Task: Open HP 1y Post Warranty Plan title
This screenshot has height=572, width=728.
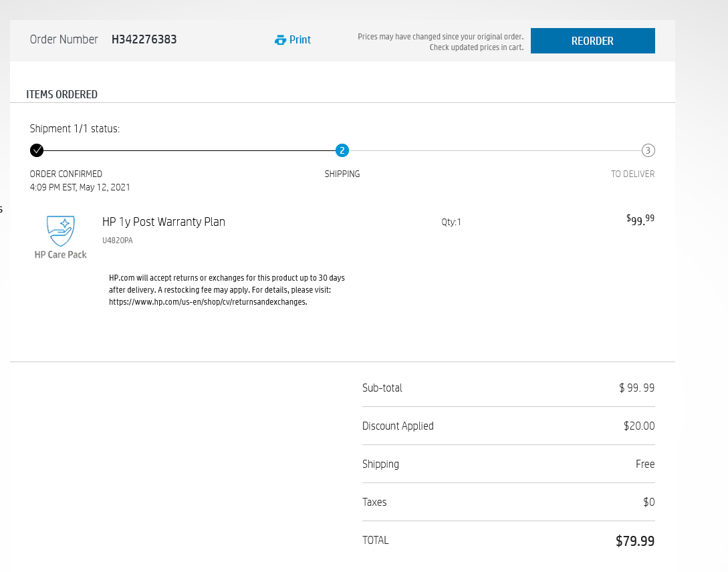Action: tap(164, 222)
